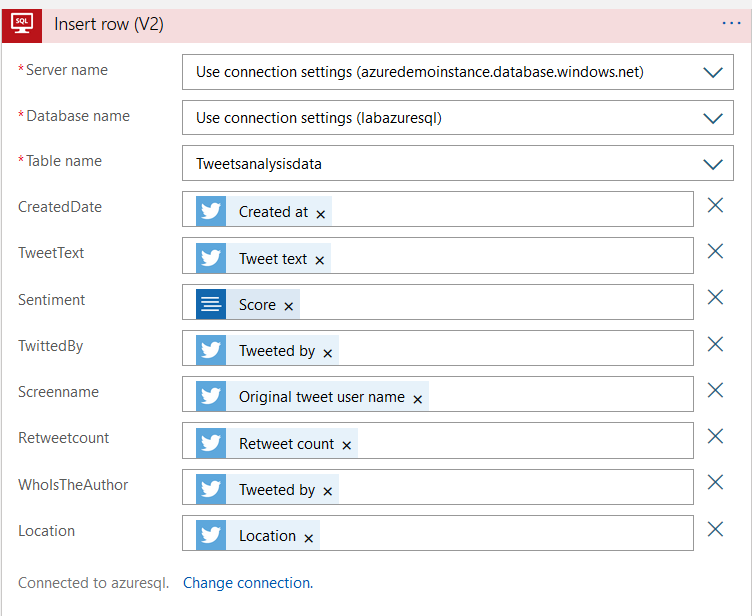Click the Change connection link

(x=247, y=583)
